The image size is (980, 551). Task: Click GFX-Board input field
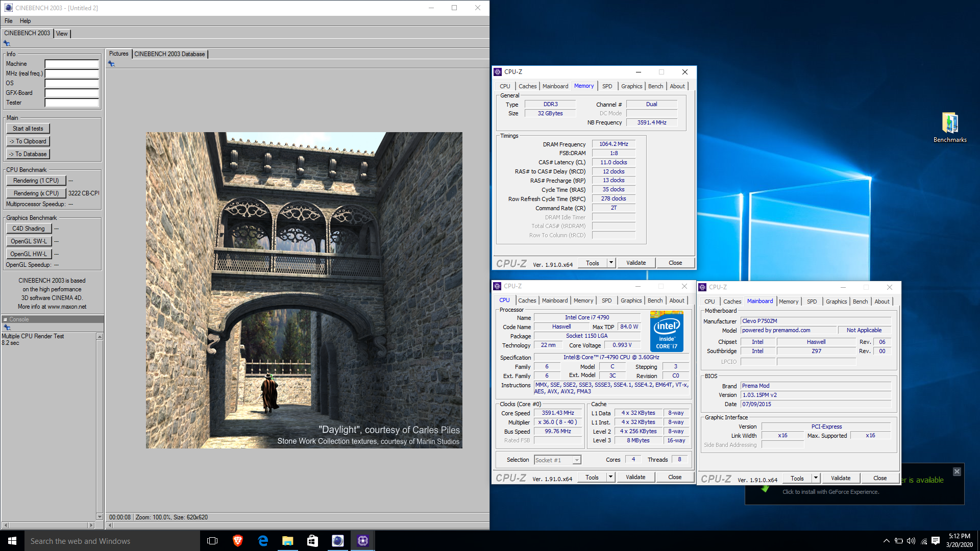click(x=71, y=93)
